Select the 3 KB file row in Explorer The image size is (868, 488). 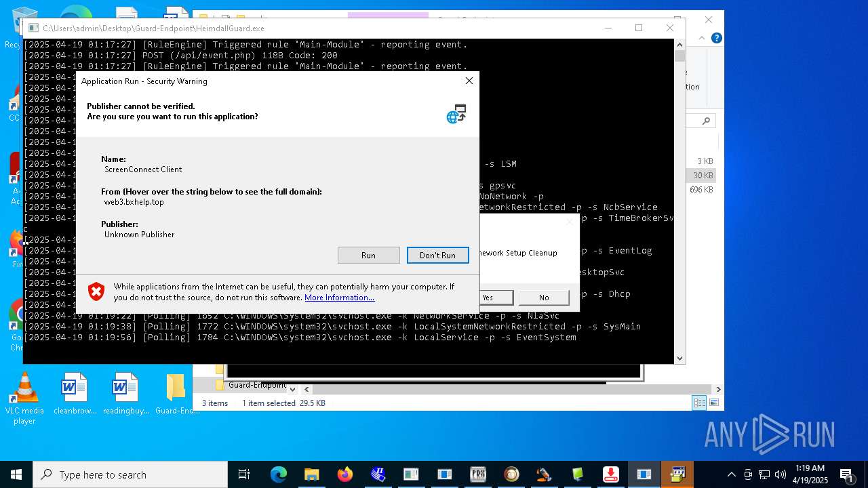[703, 161]
